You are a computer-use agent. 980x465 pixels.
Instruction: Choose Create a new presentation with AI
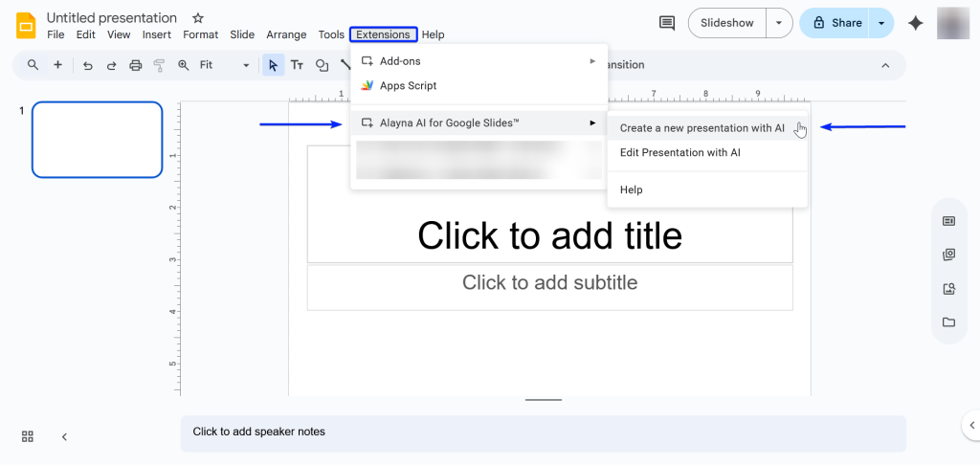(702, 128)
